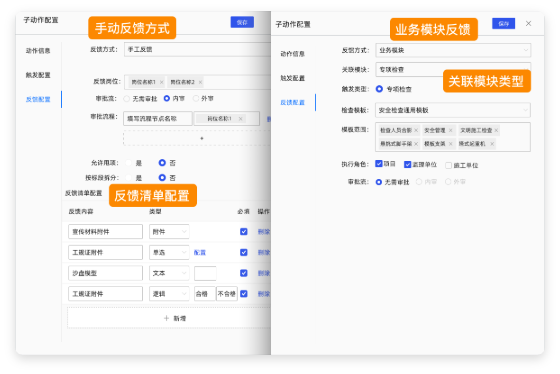The image size is (560, 374).
Task: Choose 否 in the row above 按标段拆分
Action: (x=162, y=163)
